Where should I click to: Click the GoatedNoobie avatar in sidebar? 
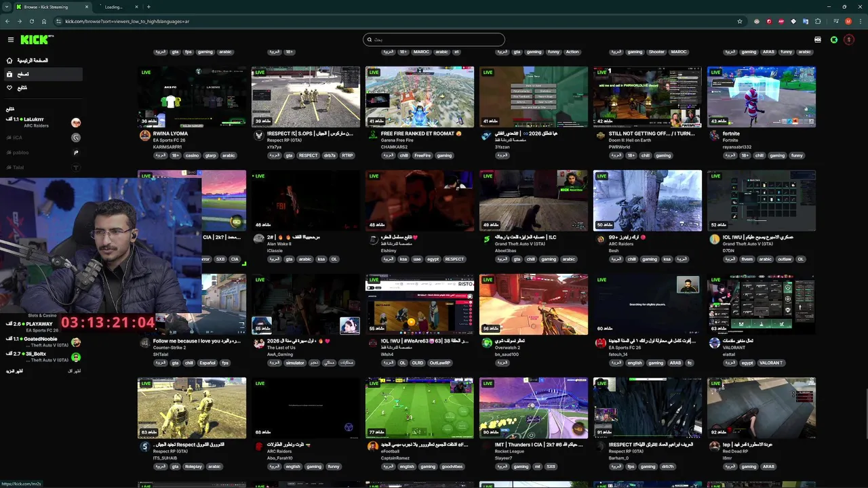(76, 342)
